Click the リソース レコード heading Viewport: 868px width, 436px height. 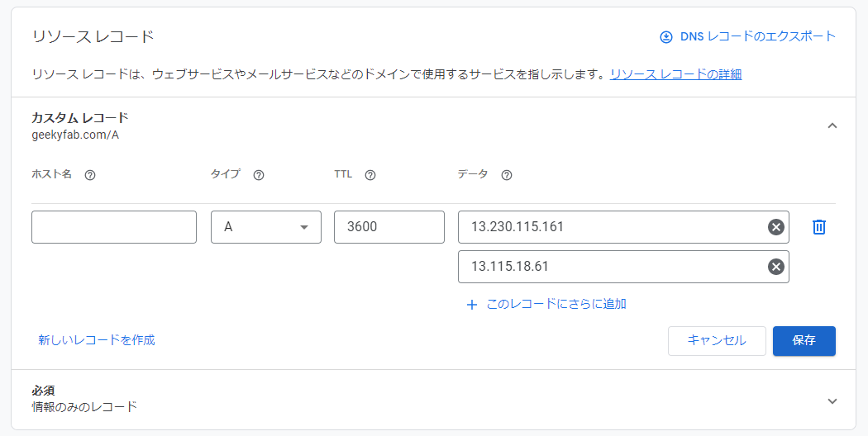pos(93,37)
